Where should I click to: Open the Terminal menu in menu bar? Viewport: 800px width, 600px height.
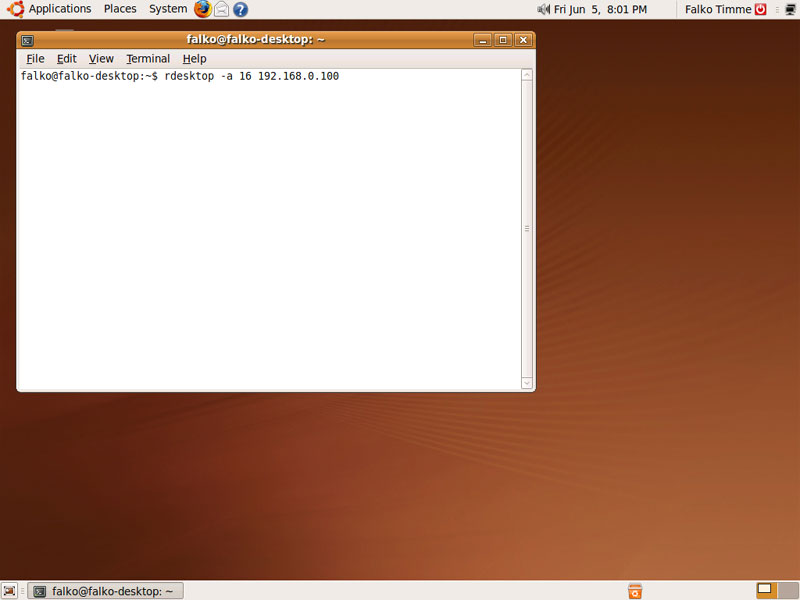tap(148, 59)
